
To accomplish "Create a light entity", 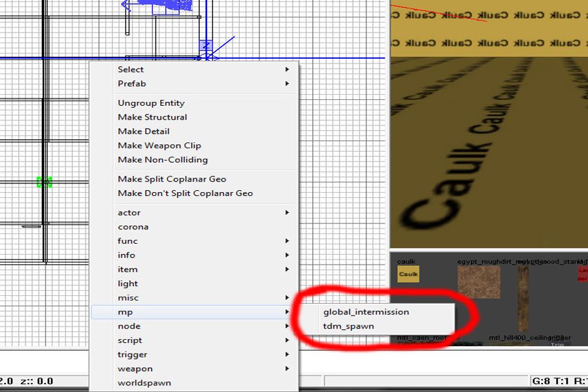I will point(128,284).
